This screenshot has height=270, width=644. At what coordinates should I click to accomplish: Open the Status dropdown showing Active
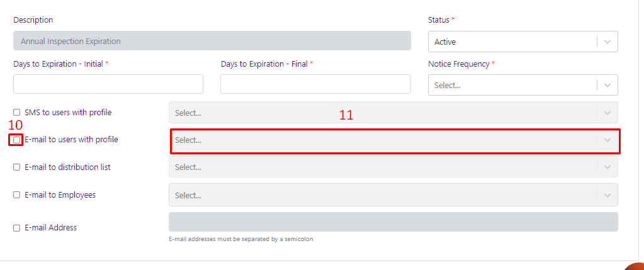523,42
